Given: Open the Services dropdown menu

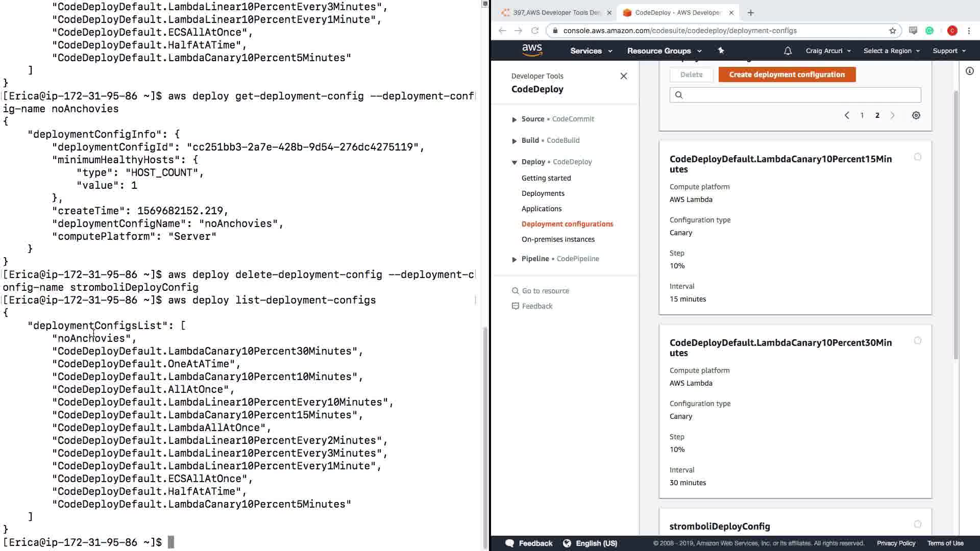Looking at the screenshot, I should click(x=591, y=51).
